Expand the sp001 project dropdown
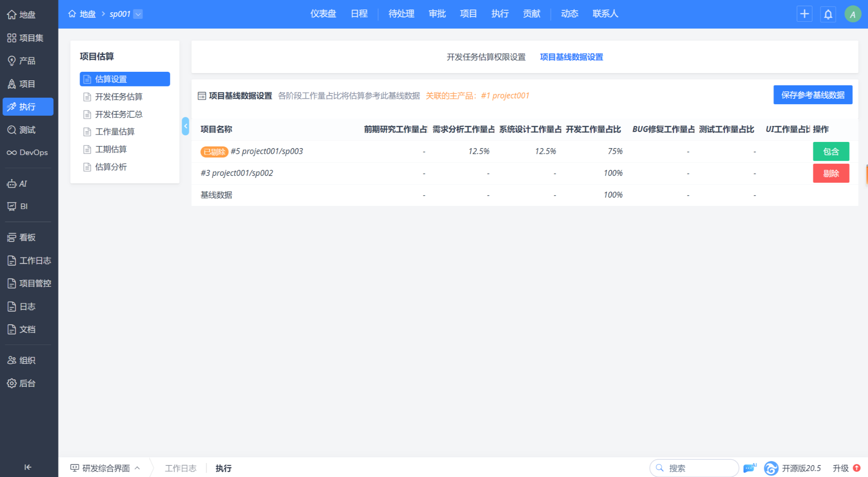Viewport: 868px width, 477px height. point(138,14)
